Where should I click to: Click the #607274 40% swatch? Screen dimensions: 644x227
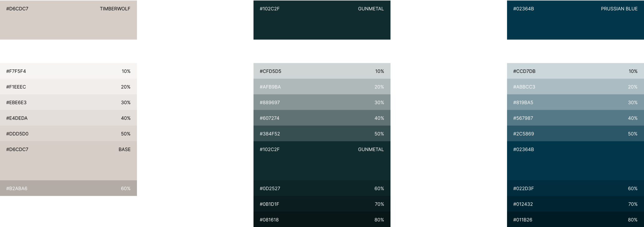tap(322, 118)
